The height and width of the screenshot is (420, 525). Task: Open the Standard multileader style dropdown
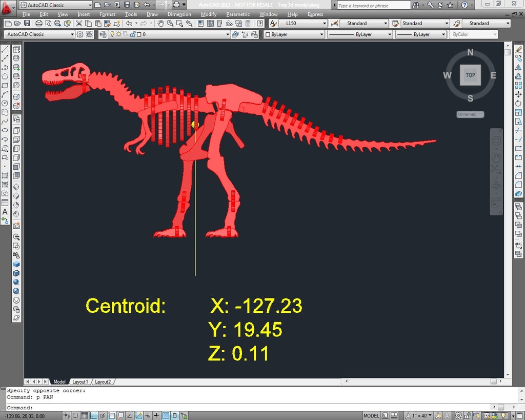(x=487, y=23)
